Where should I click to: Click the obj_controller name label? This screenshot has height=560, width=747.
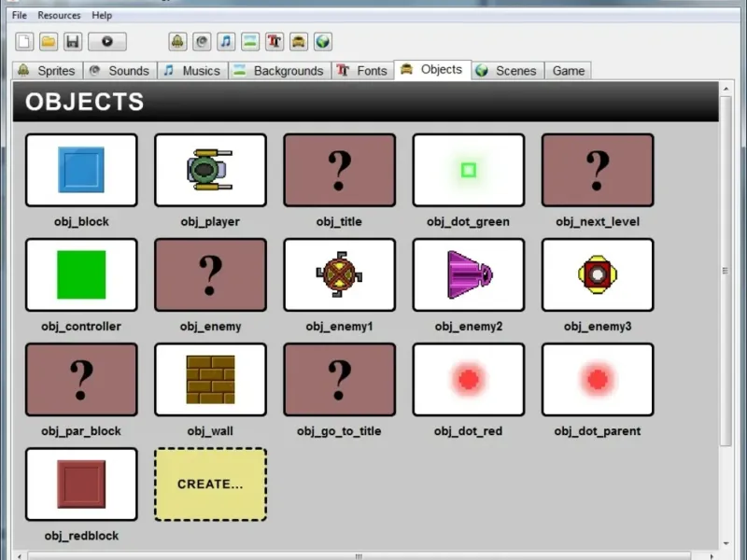tap(81, 326)
